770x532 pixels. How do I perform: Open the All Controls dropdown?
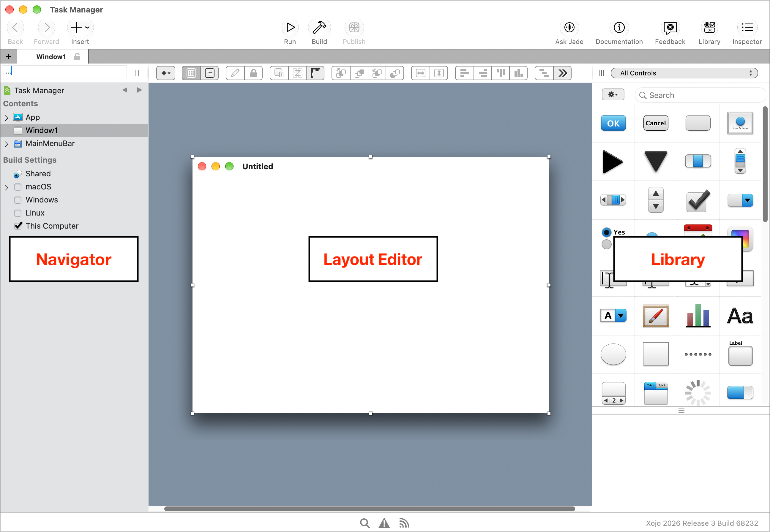(684, 73)
